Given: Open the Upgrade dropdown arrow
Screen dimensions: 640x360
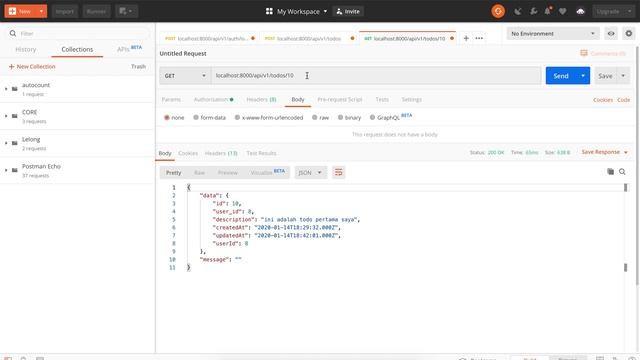Looking at the screenshot, I should point(629,11).
